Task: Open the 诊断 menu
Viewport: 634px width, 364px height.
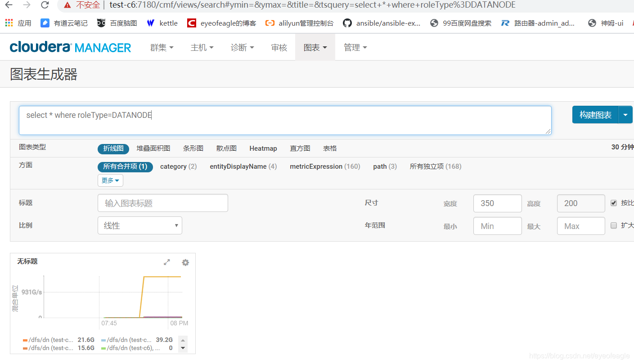Action: (x=242, y=47)
